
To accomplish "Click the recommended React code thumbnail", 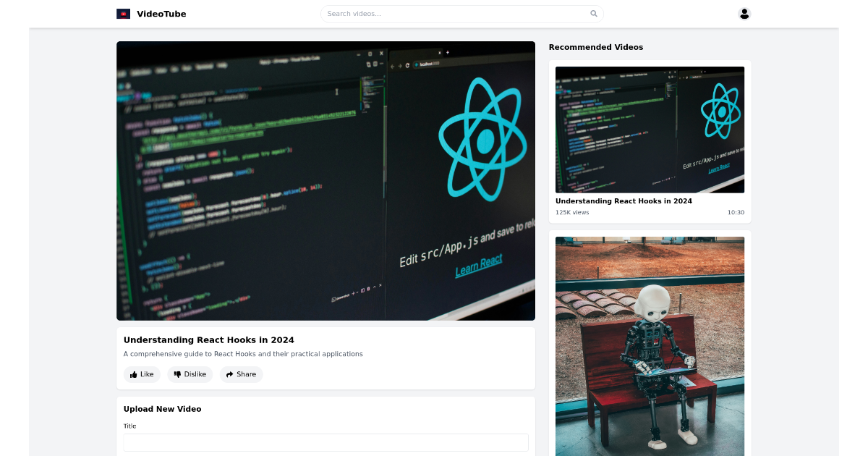I will point(650,130).
